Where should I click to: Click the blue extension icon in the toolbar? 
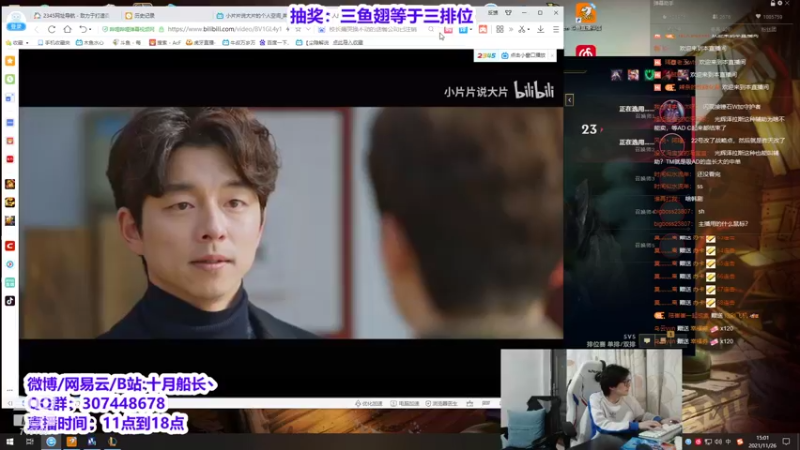click(463, 30)
